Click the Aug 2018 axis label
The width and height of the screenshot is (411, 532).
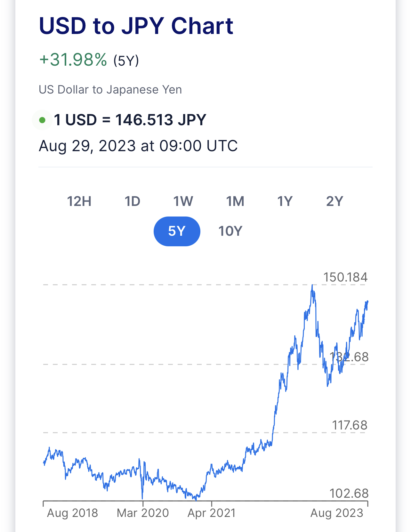pyautogui.click(x=72, y=513)
